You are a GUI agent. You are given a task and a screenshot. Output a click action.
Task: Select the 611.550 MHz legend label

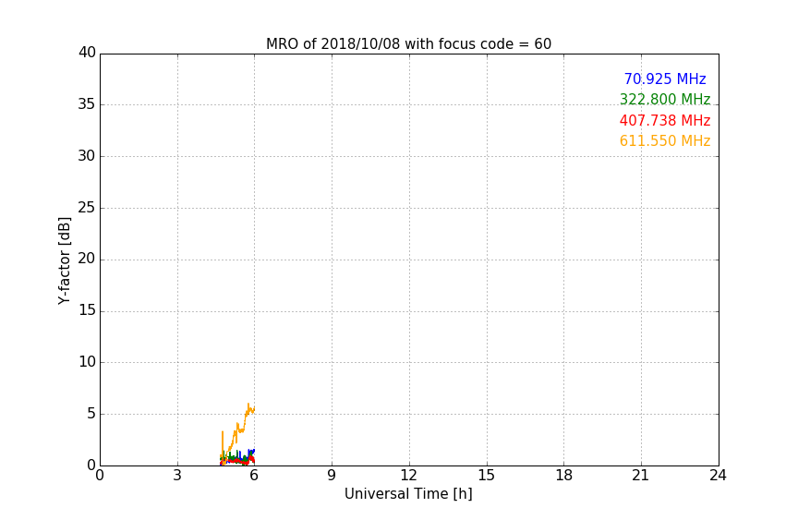[665, 141]
